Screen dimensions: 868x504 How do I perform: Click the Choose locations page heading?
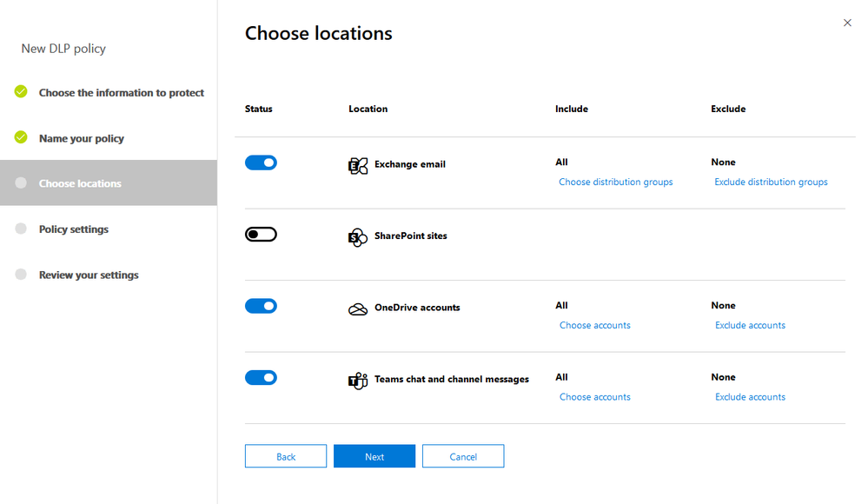pyautogui.click(x=318, y=33)
